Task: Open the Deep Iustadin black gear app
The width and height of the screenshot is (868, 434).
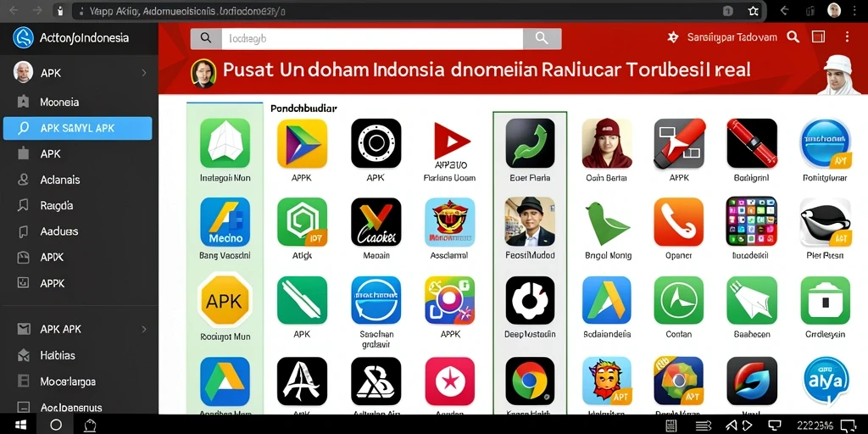Action: click(x=530, y=301)
